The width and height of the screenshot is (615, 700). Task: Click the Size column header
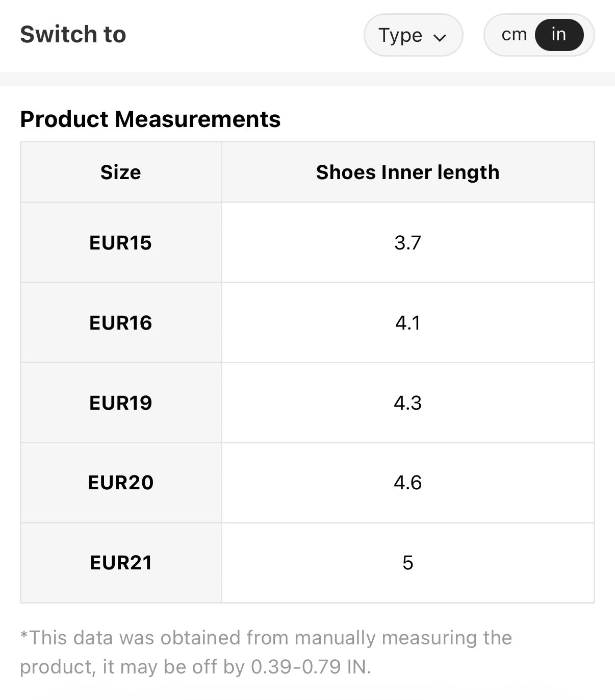pyautogui.click(x=120, y=172)
